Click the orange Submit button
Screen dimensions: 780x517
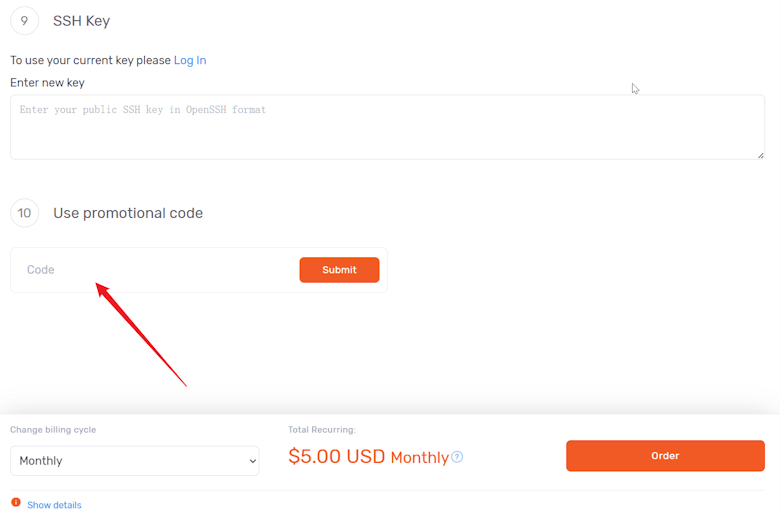coord(339,270)
